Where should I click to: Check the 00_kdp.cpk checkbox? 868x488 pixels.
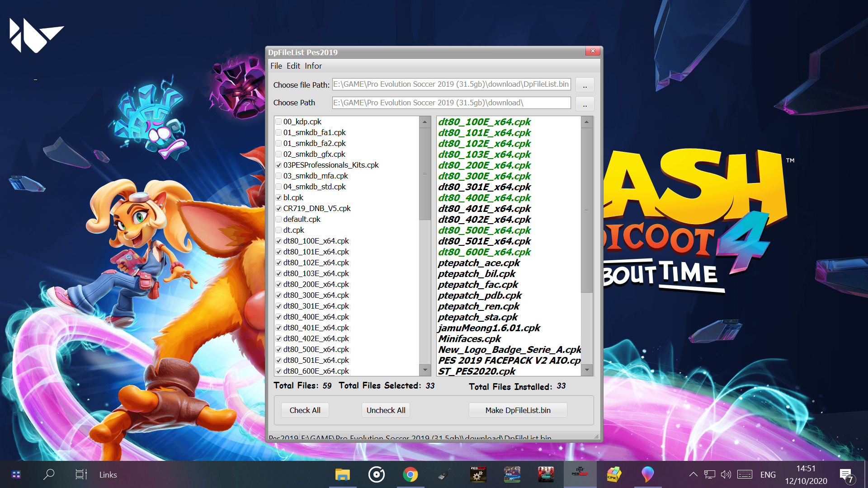click(279, 122)
